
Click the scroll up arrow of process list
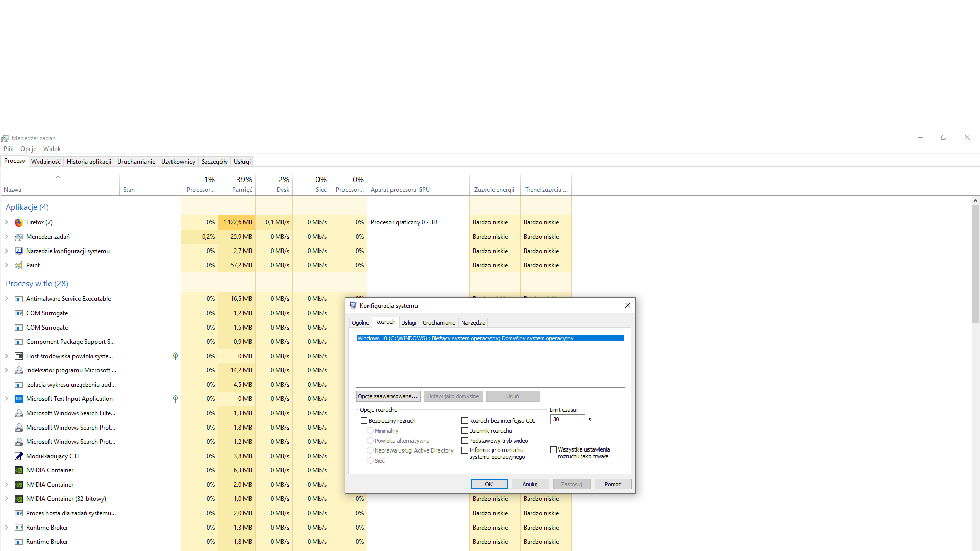(x=975, y=201)
